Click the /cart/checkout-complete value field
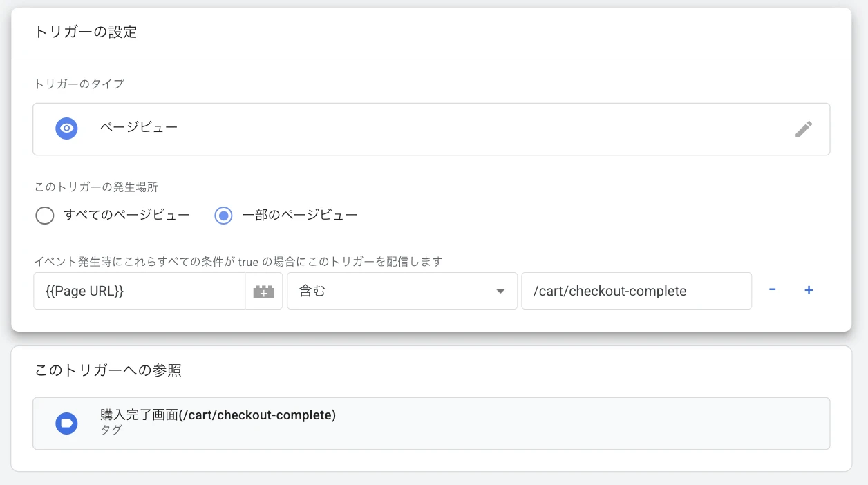 click(x=636, y=291)
